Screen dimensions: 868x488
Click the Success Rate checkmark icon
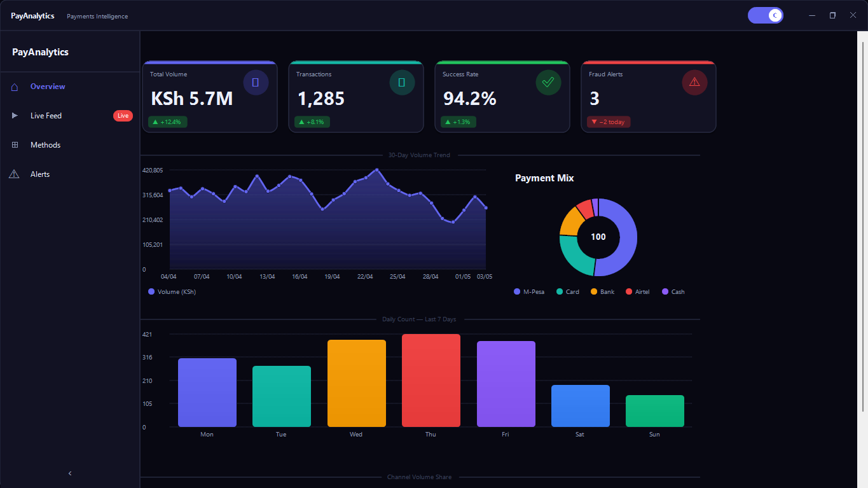(x=548, y=83)
